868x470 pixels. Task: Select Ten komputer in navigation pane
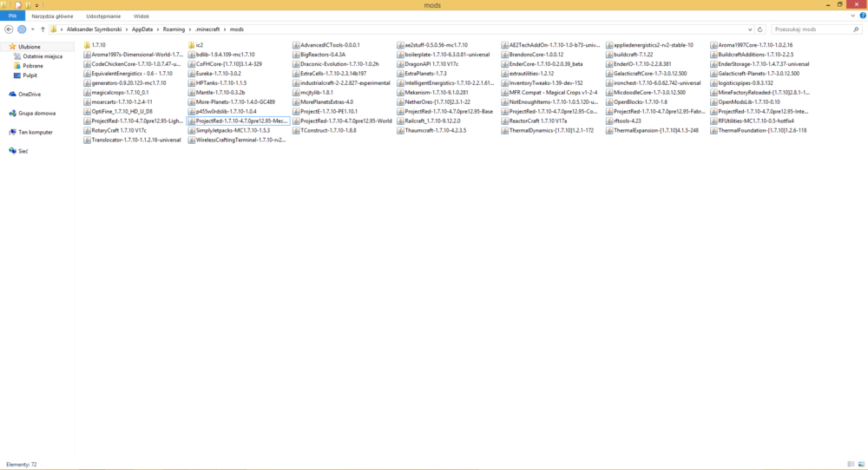coord(36,132)
